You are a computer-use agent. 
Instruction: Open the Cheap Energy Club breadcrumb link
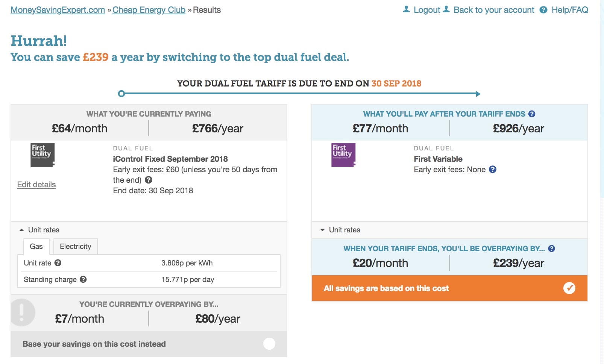[x=149, y=10]
